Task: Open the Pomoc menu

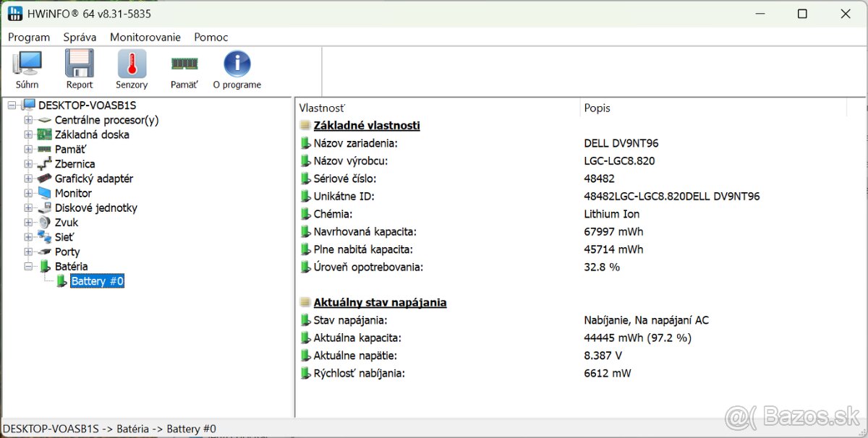Action: tap(210, 37)
